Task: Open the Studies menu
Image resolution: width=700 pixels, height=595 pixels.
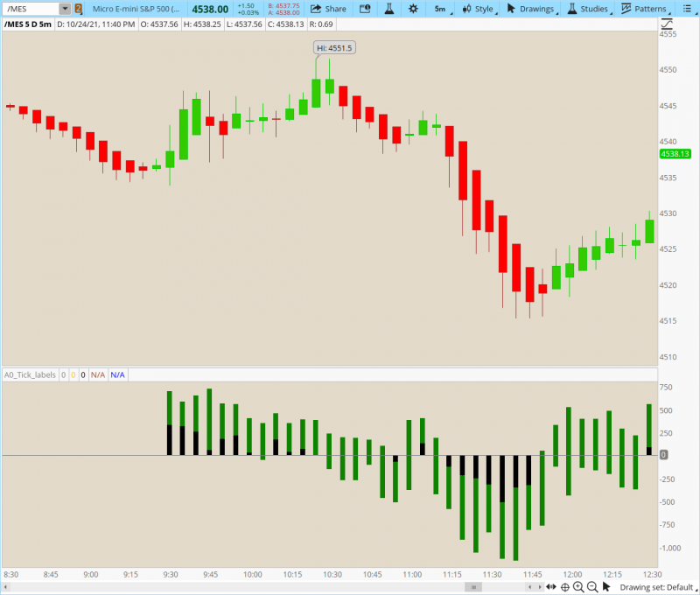Action: click(x=588, y=9)
